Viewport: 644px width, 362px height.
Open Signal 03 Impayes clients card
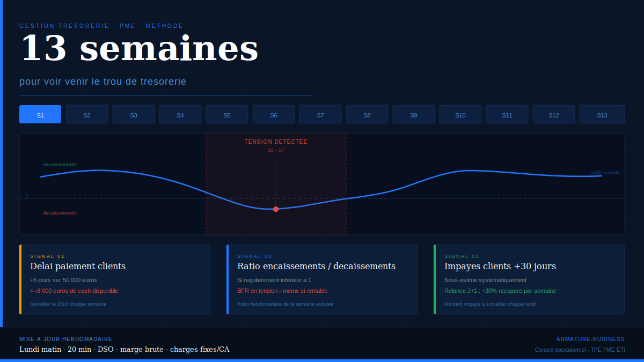coord(529,279)
